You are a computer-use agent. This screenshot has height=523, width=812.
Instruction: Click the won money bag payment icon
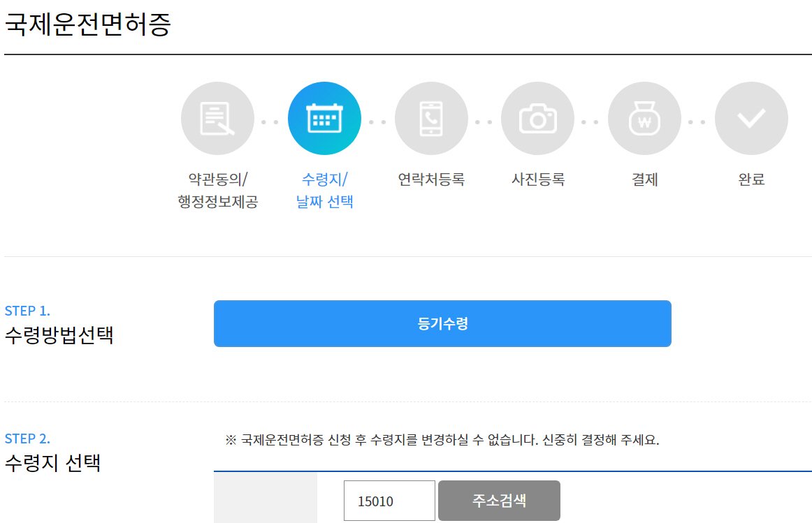pos(644,119)
